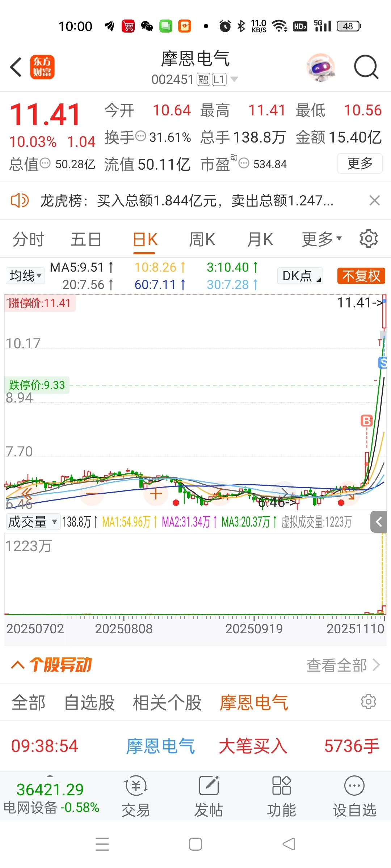Viewport: 391px width, 868px height.
Task: Switch to 月K tab
Action: click(260, 239)
